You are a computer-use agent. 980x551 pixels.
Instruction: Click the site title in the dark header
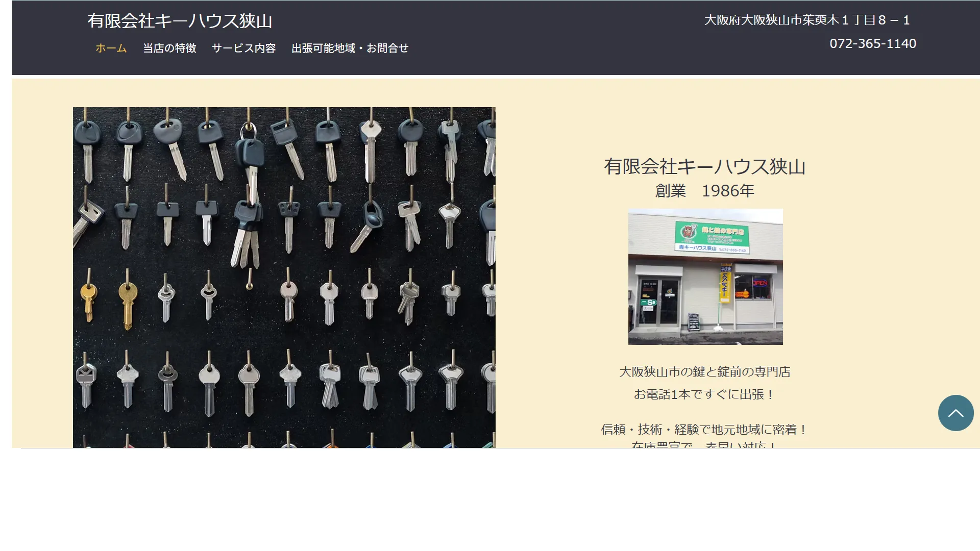click(180, 20)
